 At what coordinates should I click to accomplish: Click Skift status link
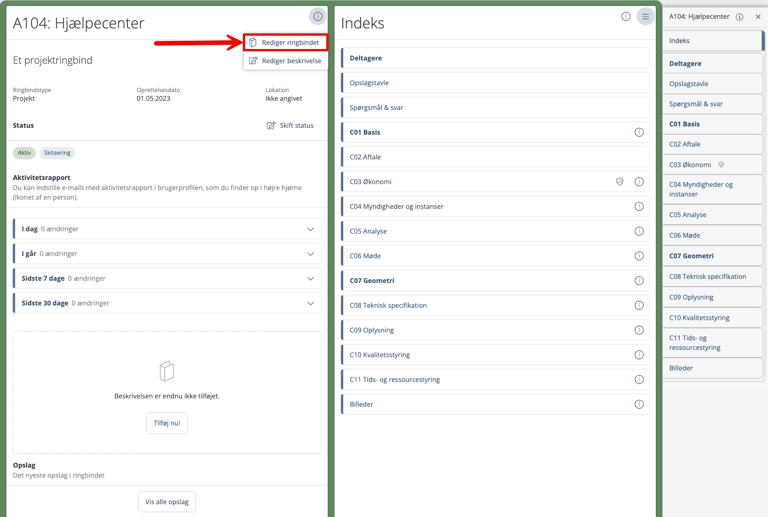(x=290, y=126)
